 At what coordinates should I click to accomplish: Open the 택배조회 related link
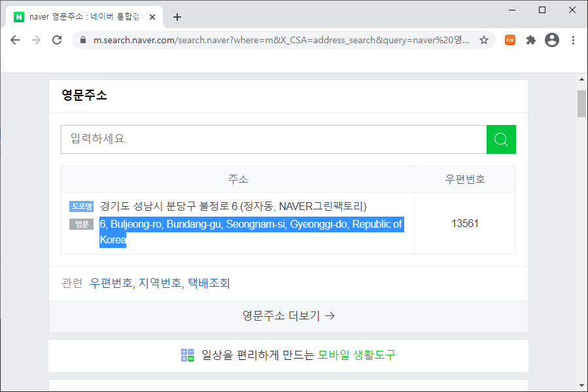[209, 283]
